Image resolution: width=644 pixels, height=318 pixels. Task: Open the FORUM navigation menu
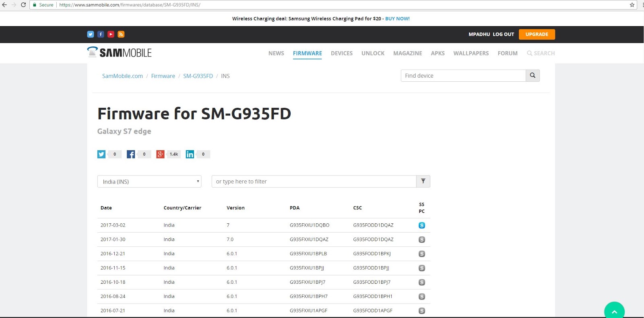[508, 53]
